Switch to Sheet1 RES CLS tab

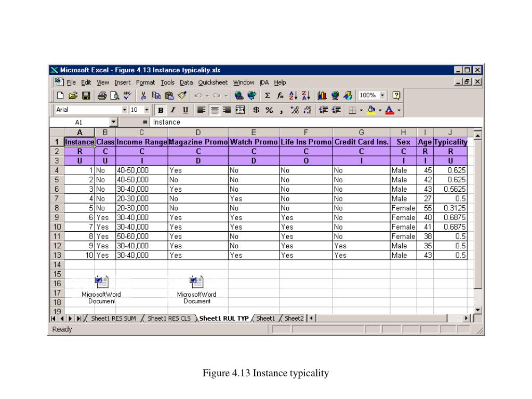[169, 318]
